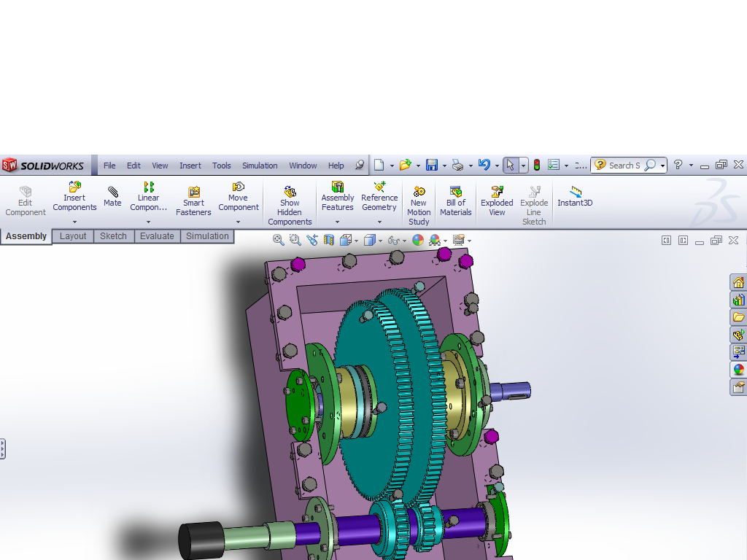This screenshot has width=747, height=560.
Task: Expand the Move Component dropdown arrow
Action: (x=239, y=222)
